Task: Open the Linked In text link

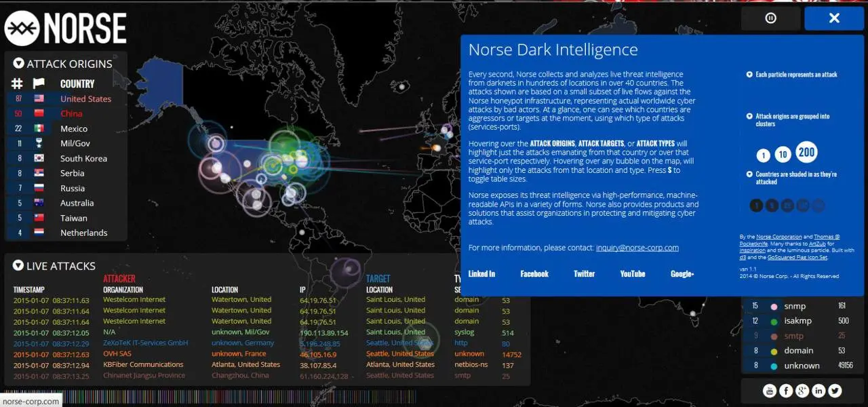Action: (481, 274)
